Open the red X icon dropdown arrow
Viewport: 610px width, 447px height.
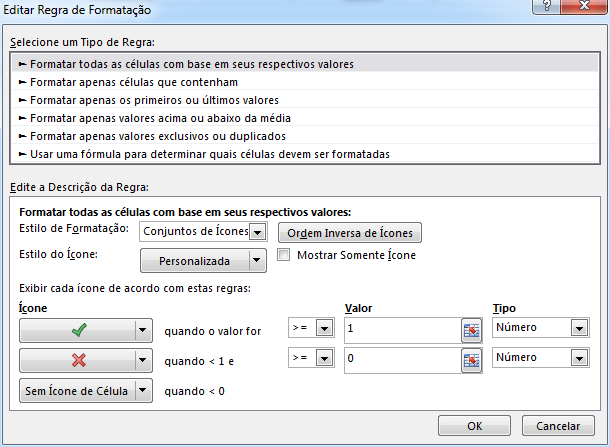click(x=143, y=359)
